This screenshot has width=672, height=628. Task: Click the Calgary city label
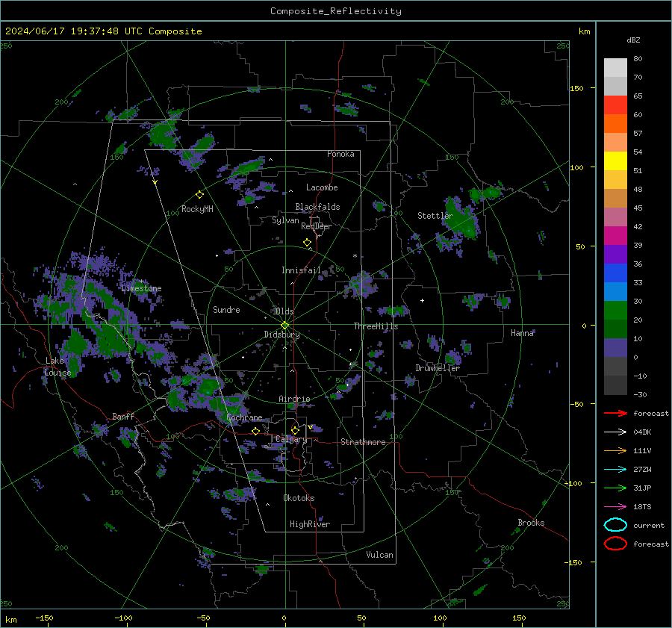click(x=291, y=439)
